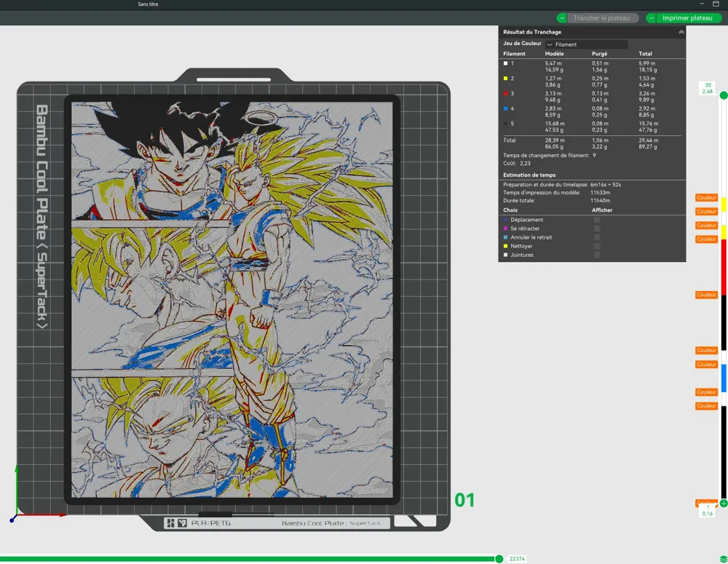The height and width of the screenshot is (564, 728).
Task: Click the layer label showing 30 and 2,48
Action: (708, 88)
